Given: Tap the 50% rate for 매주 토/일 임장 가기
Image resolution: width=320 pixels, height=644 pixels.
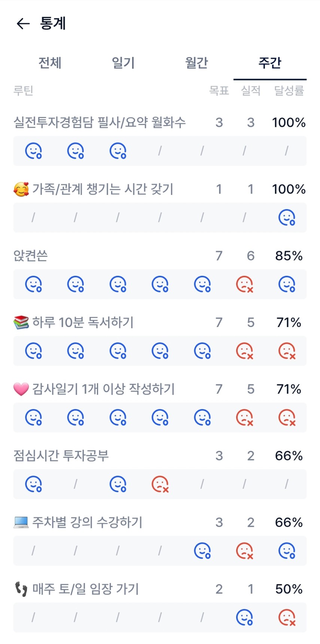Looking at the screenshot, I should pyautogui.click(x=289, y=589).
